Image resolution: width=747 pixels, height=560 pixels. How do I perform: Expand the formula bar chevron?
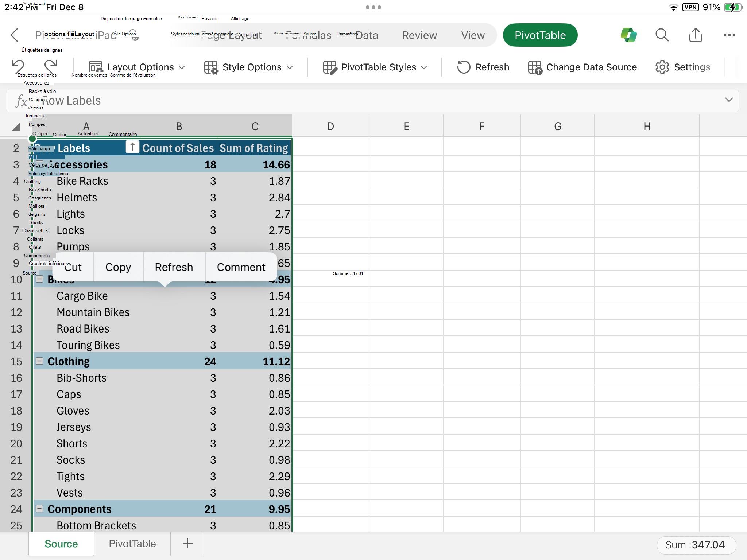click(729, 100)
